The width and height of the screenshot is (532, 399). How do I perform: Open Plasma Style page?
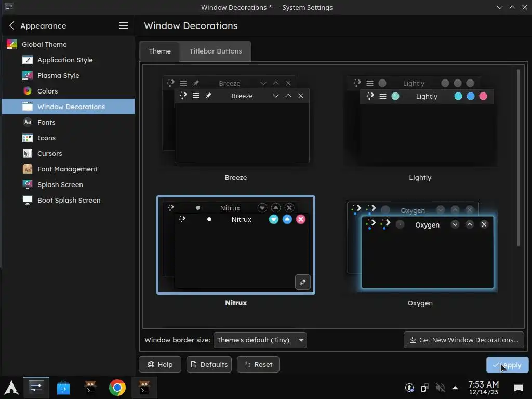tap(68, 75)
